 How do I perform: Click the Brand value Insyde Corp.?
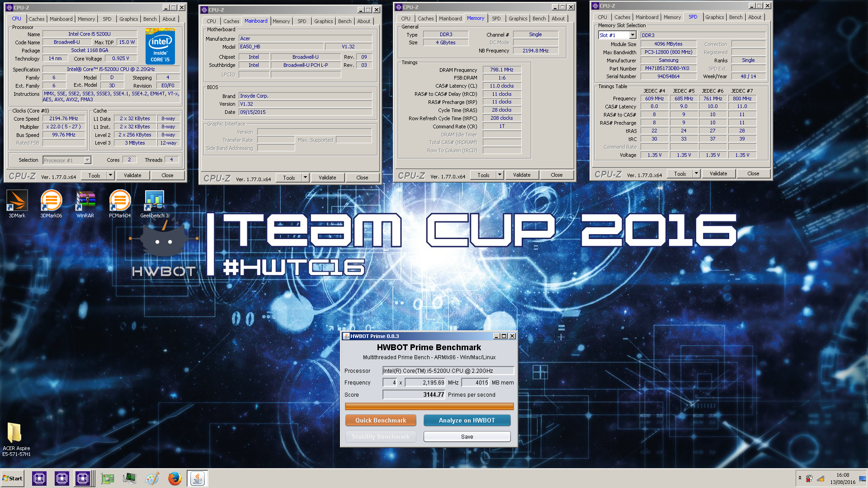[x=306, y=96]
